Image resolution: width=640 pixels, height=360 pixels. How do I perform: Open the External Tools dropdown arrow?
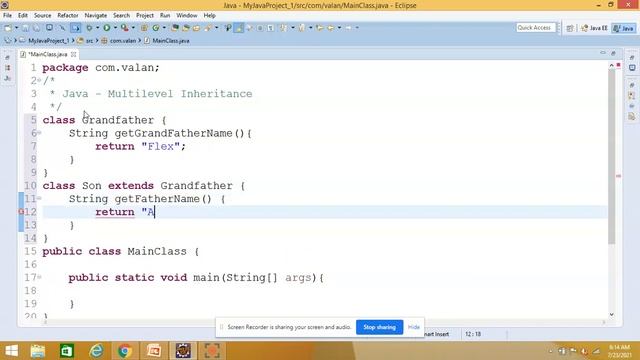[x=133, y=28]
